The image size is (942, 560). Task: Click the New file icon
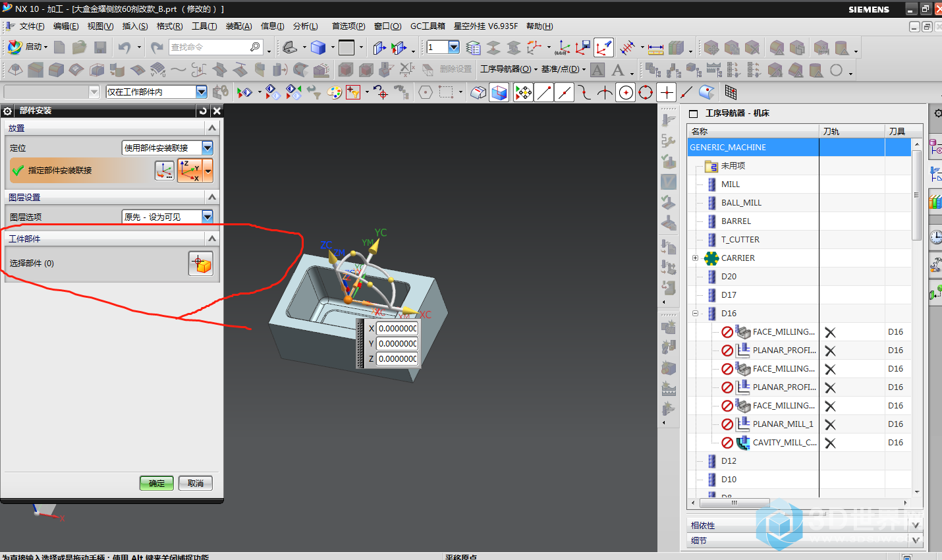click(x=59, y=47)
